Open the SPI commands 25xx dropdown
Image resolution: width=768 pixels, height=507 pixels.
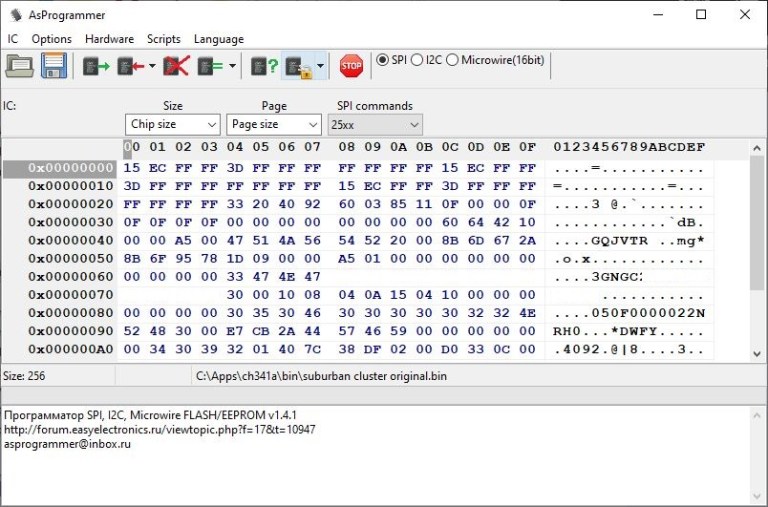(x=375, y=125)
